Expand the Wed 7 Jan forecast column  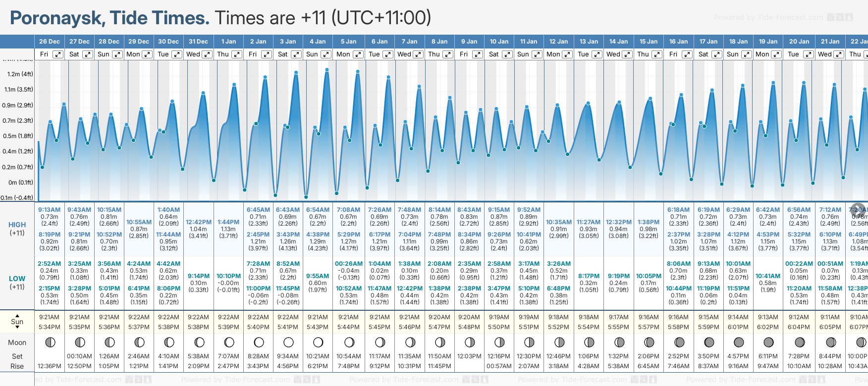418,54
